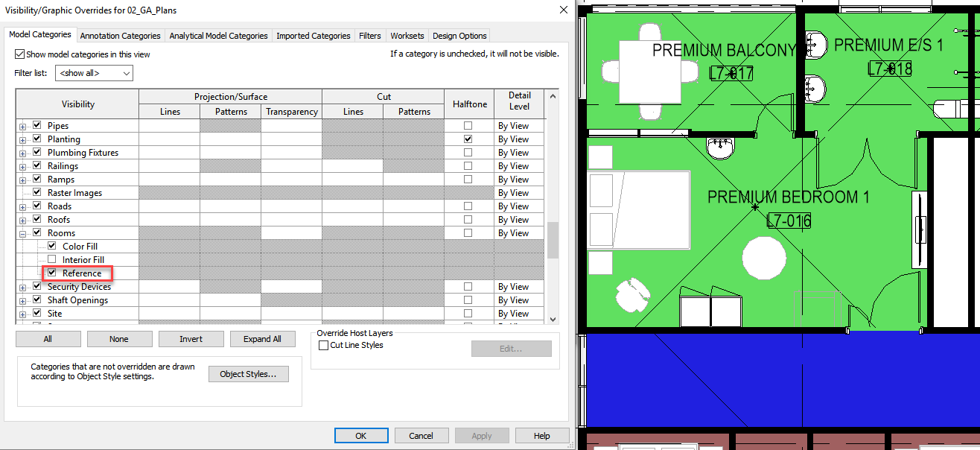980x450 pixels.
Task: Expand the Pipes category node
Action: pyautogui.click(x=23, y=127)
